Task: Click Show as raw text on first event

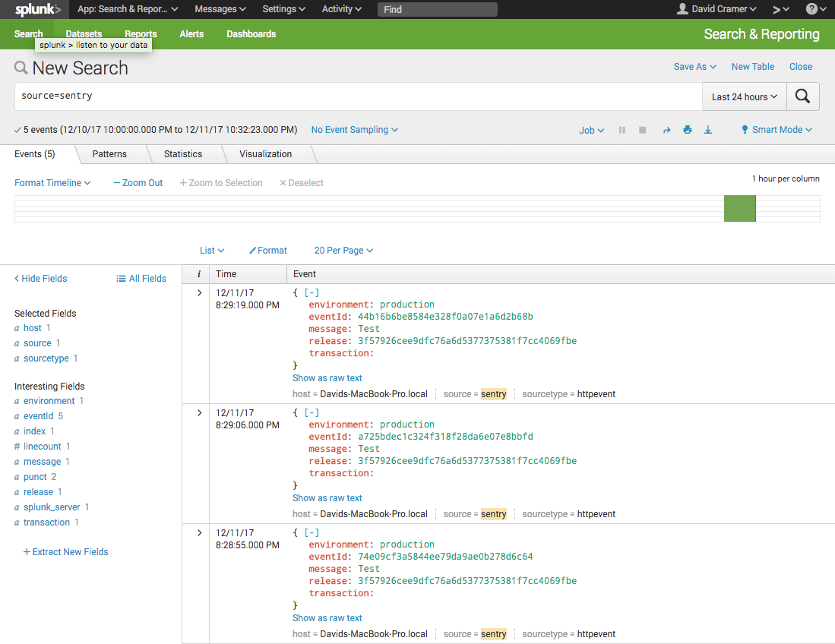Action: pyautogui.click(x=327, y=377)
